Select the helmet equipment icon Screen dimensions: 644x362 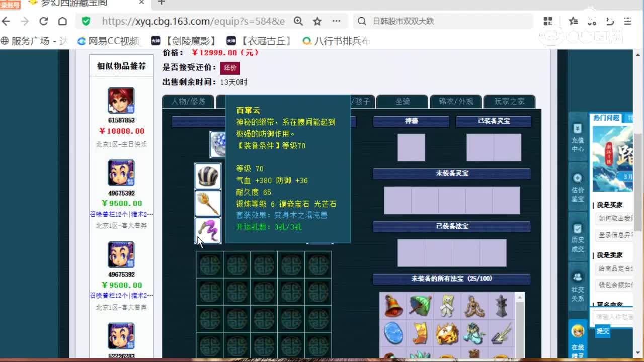pyautogui.click(x=208, y=176)
